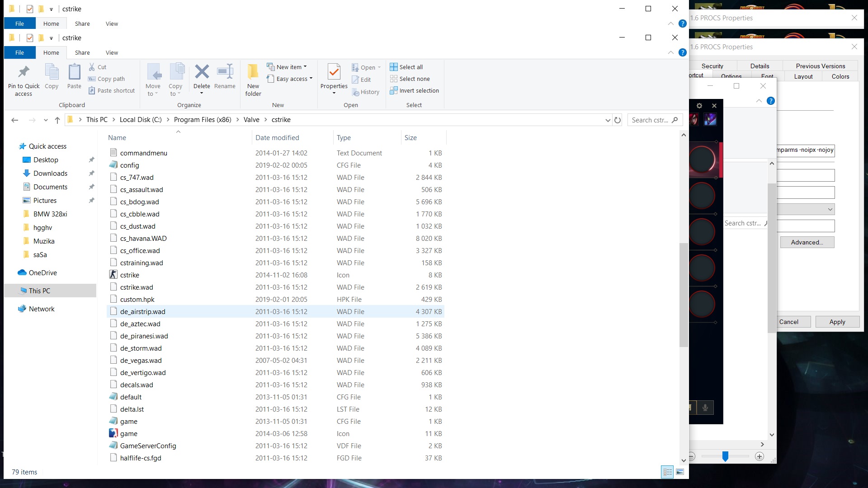Open the combo box in Properties dialog

pos(806,209)
